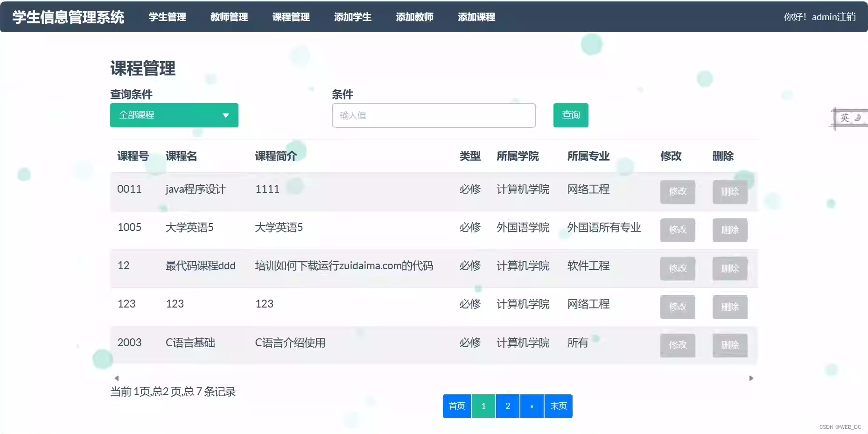This screenshot has height=434, width=868.
Task: Open the 添加学生 page
Action: tap(353, 17)
